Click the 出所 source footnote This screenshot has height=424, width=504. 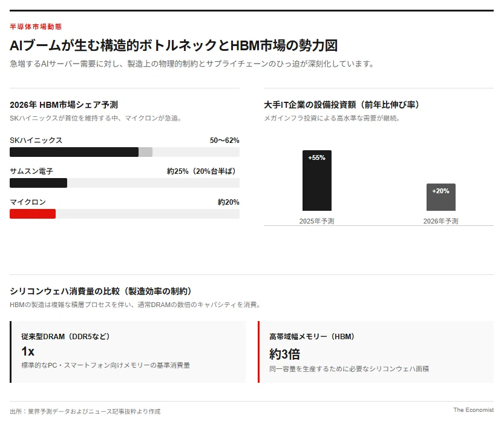pyautogui.click(x=85, y=411)
